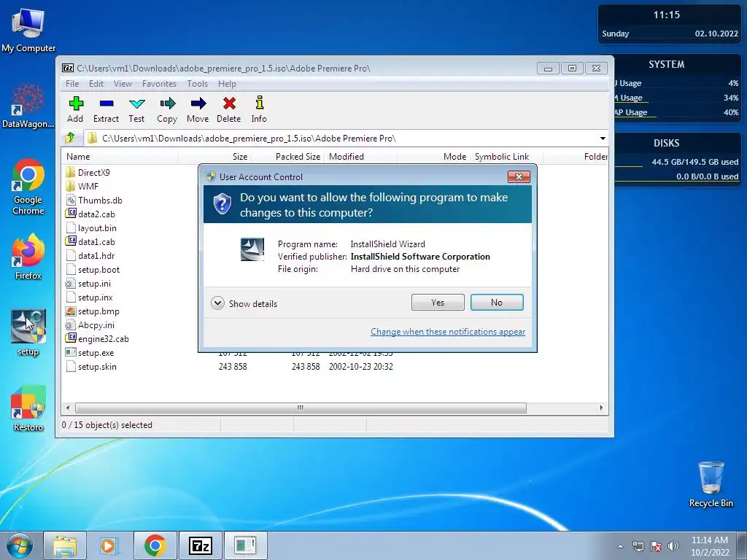Click the Delete toolbar icon
Image resolution: width=747 pixels, height=560 pixels.
[x=228, y=109]
